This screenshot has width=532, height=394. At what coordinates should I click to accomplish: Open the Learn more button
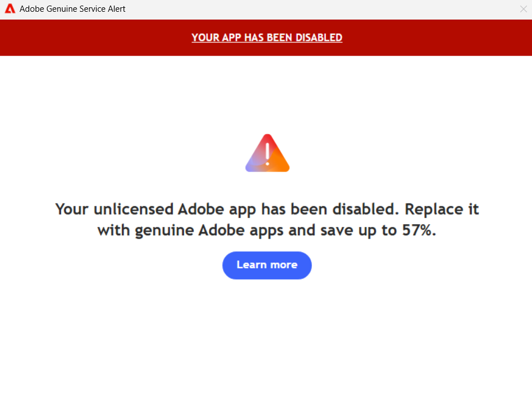267,265
